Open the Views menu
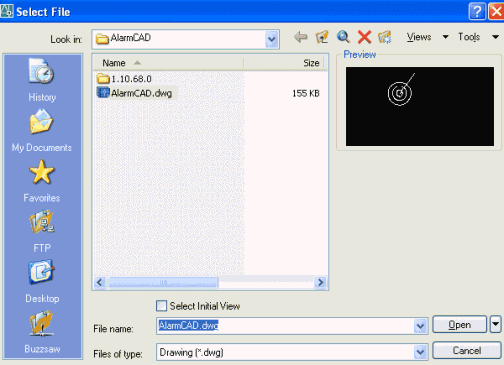Viewport: 504px width, 365px height. tap(427, 37)
